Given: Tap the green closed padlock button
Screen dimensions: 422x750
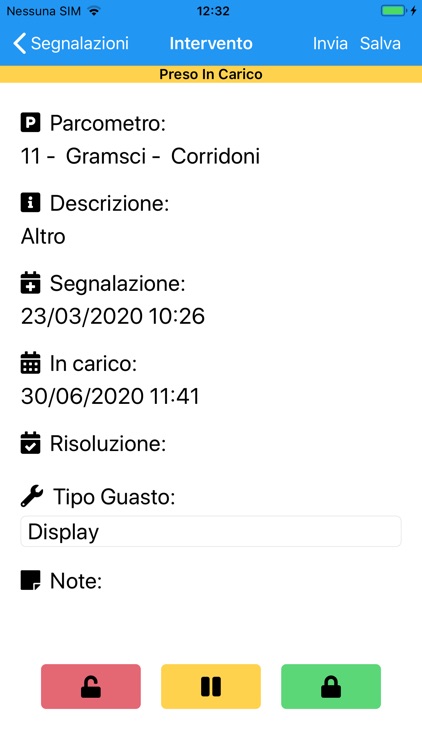Looking at the screenshot, I should click(331, 686).
